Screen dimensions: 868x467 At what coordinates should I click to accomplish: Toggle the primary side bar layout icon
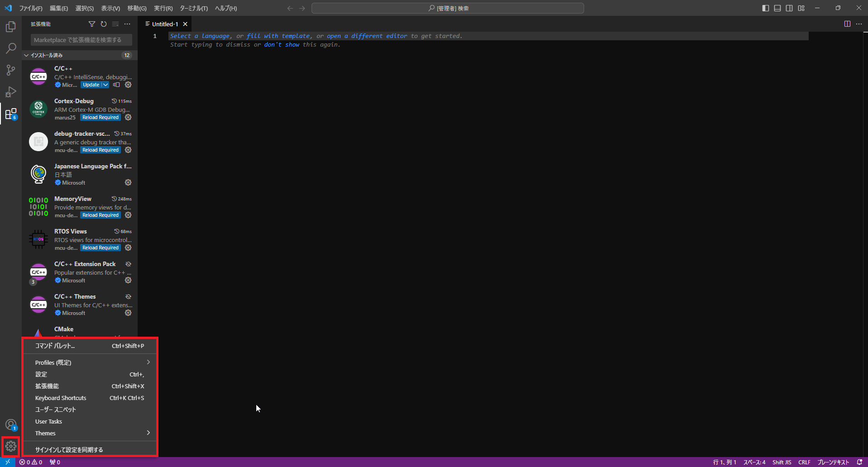click(766, 8)
